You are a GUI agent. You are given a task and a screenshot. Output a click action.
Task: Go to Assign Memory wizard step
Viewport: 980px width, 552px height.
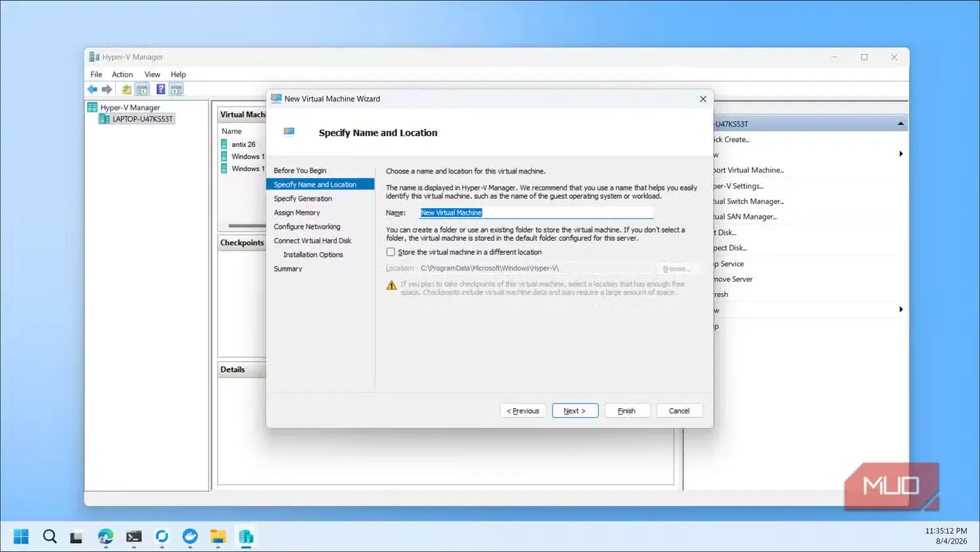tap(297, 213)
